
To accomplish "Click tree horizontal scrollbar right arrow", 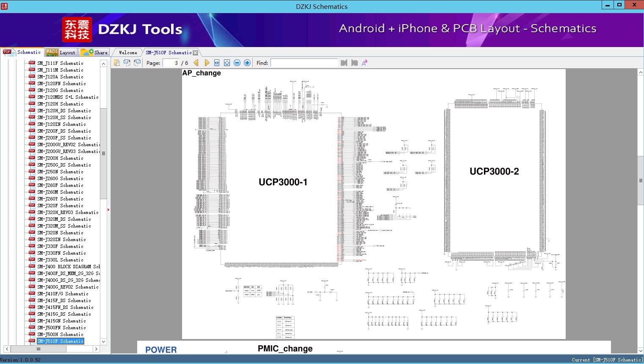I will (x=96, y=349).
